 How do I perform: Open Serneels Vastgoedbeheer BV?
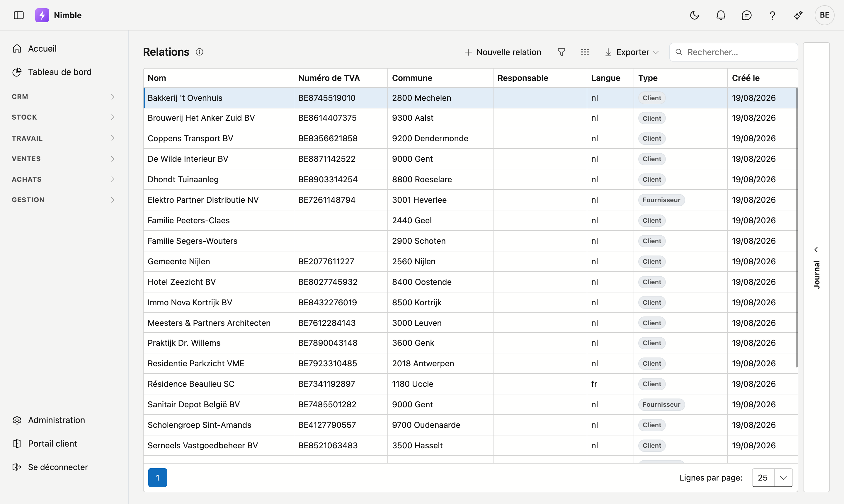470,445
